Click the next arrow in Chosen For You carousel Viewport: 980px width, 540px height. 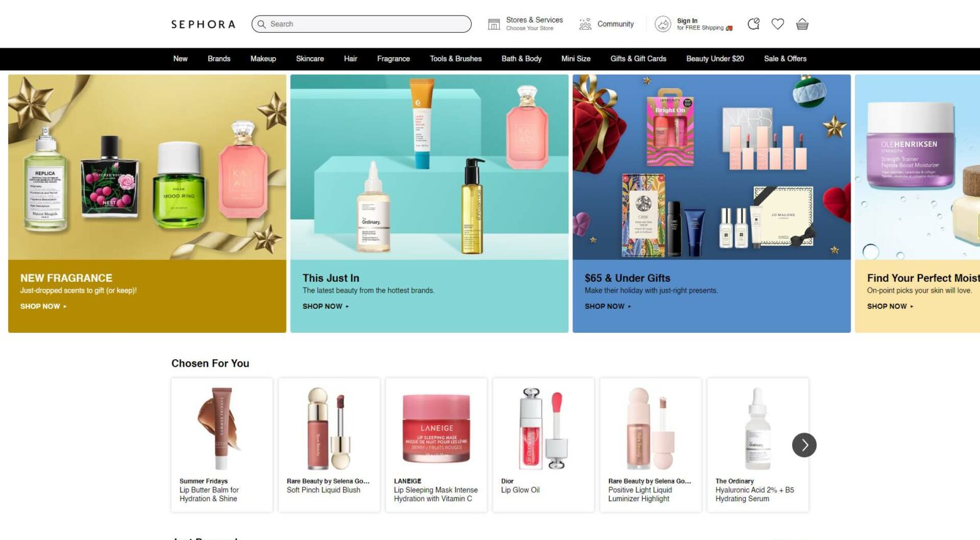coord(804,445)
